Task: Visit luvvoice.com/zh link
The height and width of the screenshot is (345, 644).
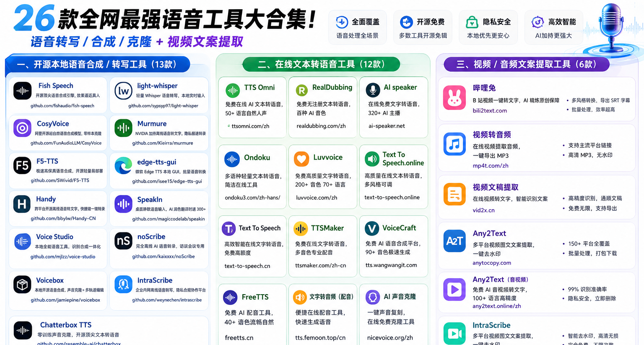Action: pos(317,198)
